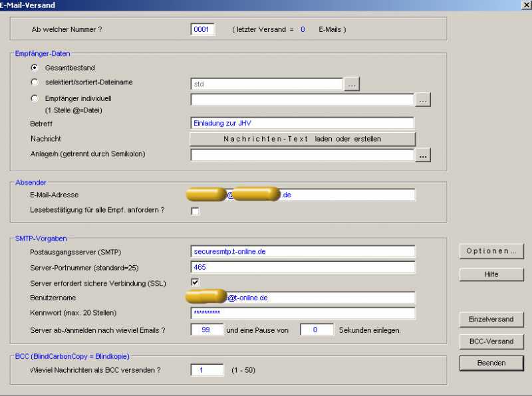The image size is (532, 396).
Task: Toggle the SSL sichere Verbindung checkbox
Action: [x=196, y=282]
